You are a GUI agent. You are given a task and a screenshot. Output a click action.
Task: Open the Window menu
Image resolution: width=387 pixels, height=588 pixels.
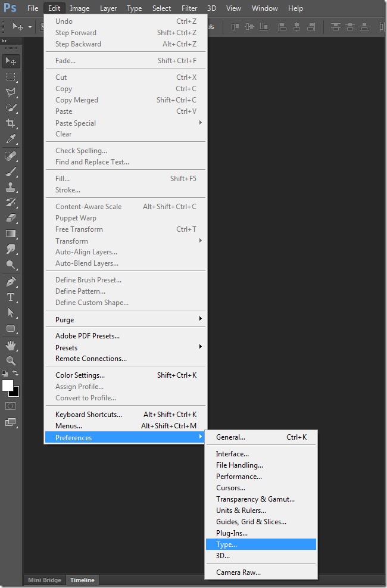point(264,8)
